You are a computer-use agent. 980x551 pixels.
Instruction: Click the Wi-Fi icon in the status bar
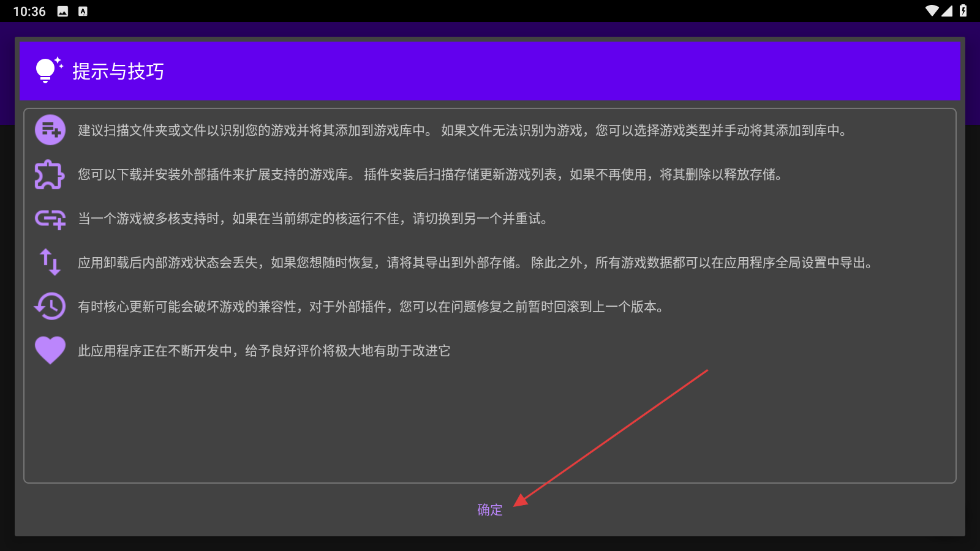pos(933,10)
